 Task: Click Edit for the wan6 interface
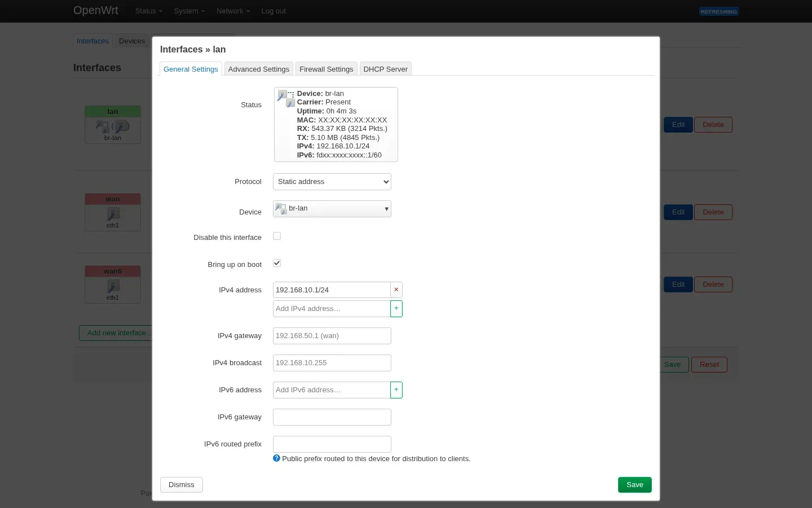[x=678, y=284]
